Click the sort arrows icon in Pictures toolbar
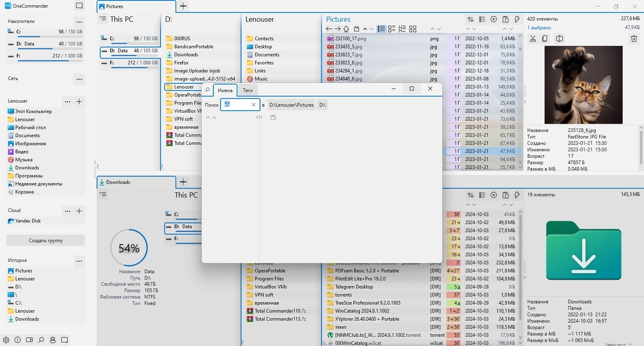644x346 pixels. [x=471, y=19]
